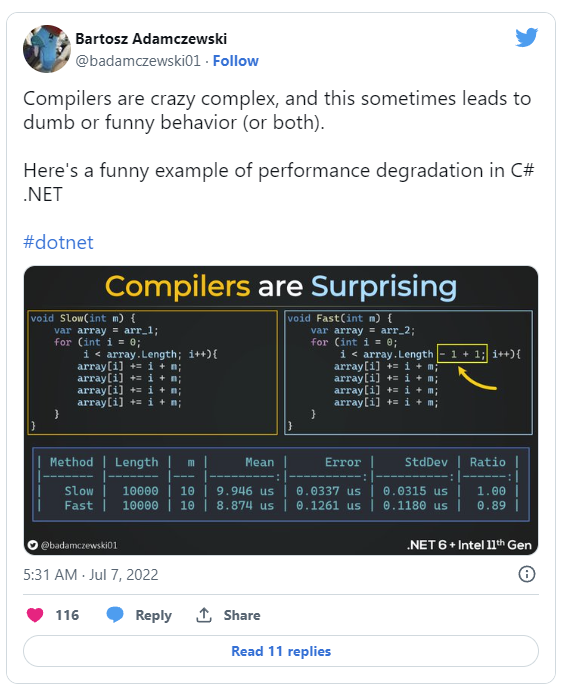Image resolution: width=562 pixels, height=694 pixels.
Task: Click the Share label
Action: 242,615
